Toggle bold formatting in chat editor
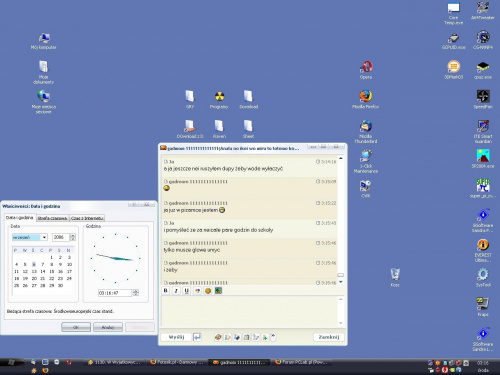This screenshot has width=500, height=375. 166,291
